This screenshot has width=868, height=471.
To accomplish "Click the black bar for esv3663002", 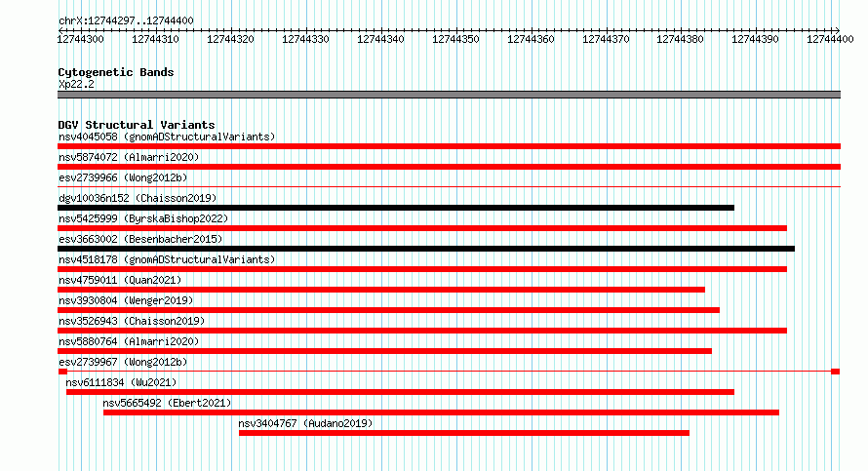I will (426, 249).
